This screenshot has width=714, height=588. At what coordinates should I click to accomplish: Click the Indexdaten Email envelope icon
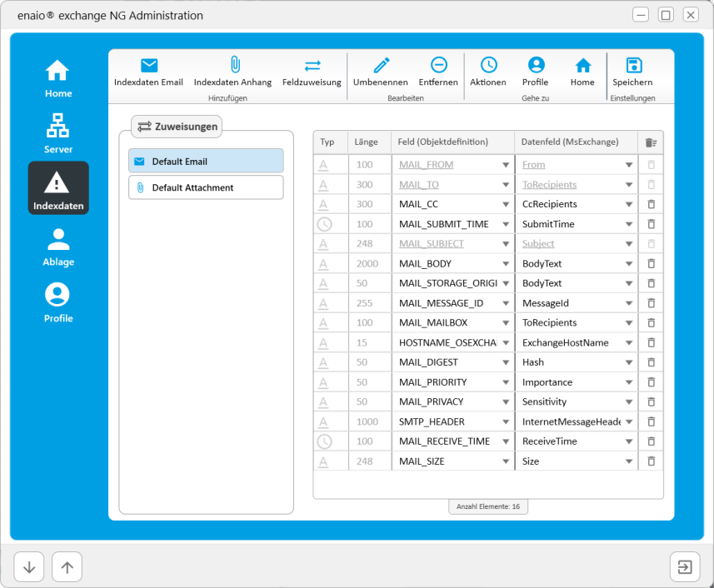coord(149,66)
